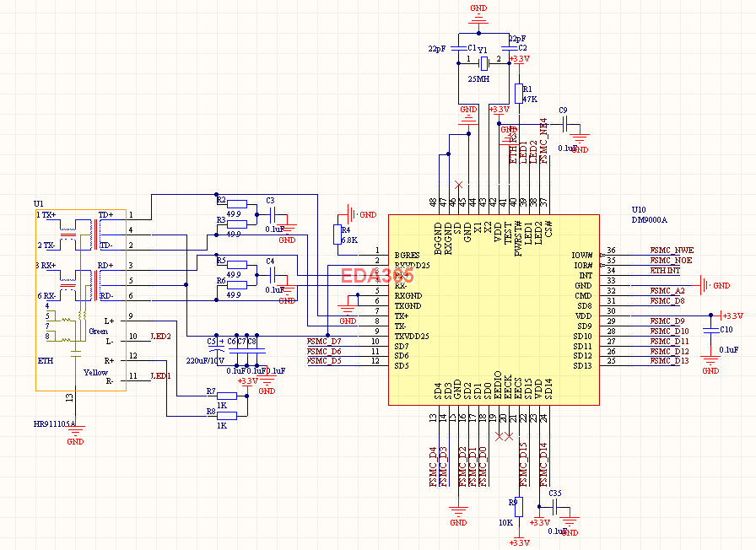Click the FSMC_D14 vertical net label
The height and width of the screenshot is (550, 756).
point(544,465)
